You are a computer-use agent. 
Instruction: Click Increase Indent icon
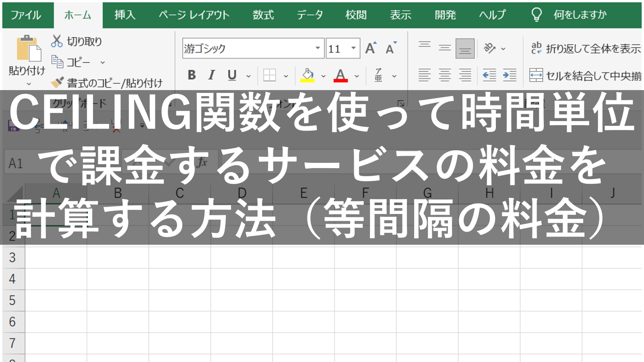coord(510,75)
